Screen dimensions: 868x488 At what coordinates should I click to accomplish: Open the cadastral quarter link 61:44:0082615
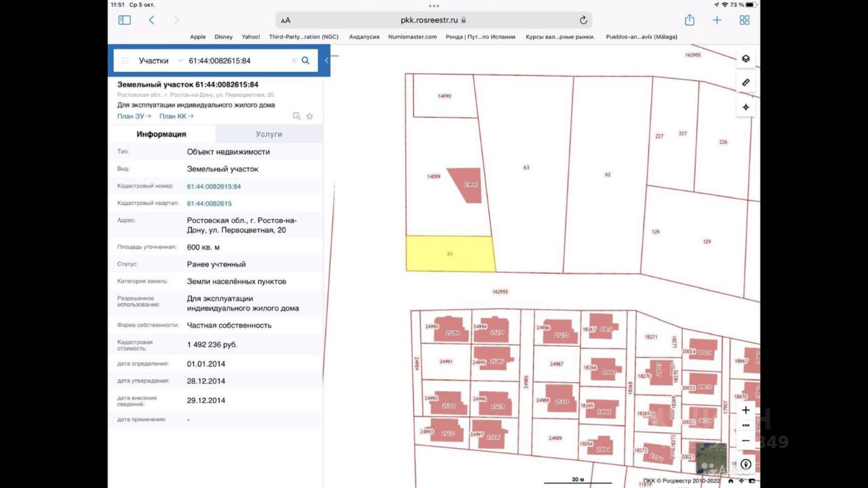(x=210, y=203)
